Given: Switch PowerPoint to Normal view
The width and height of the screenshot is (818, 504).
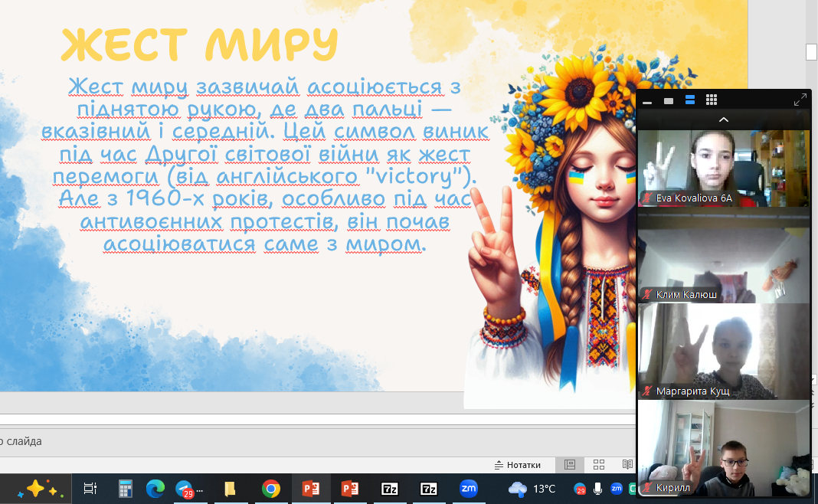Looking at the screenshot, I should [x=570, y=465].
